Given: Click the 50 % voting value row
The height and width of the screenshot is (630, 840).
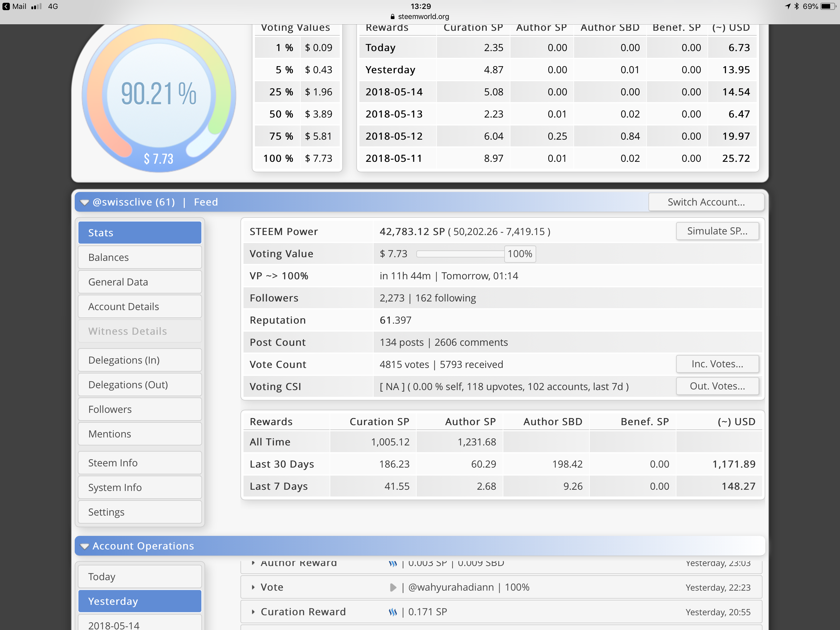Looking at the screenshot, I should point(297,114).
